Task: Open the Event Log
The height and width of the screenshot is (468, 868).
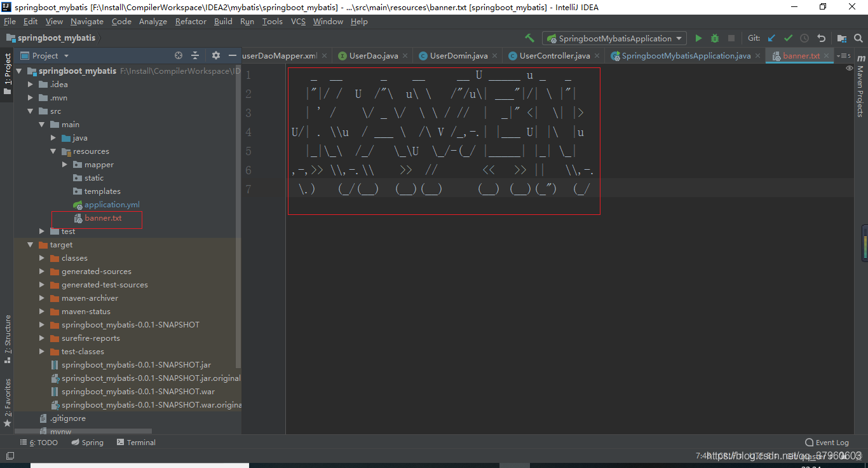Action: [x=827, y=443]
